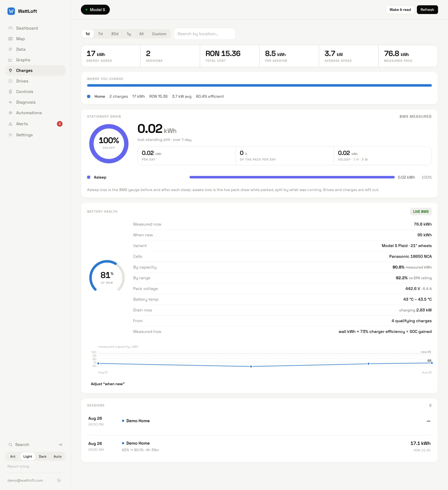The height and width of the screenshot is (490, 448).
Task: Open Adjust "when new" link
Action: [x=108, y=384]
